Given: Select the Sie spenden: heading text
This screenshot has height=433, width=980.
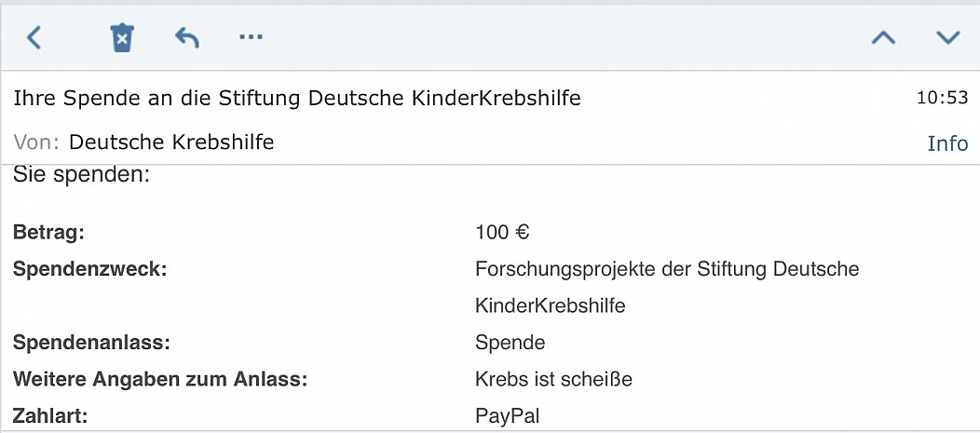Looking at the screenshot, I should pyautogui.click(x=81, y=175).
